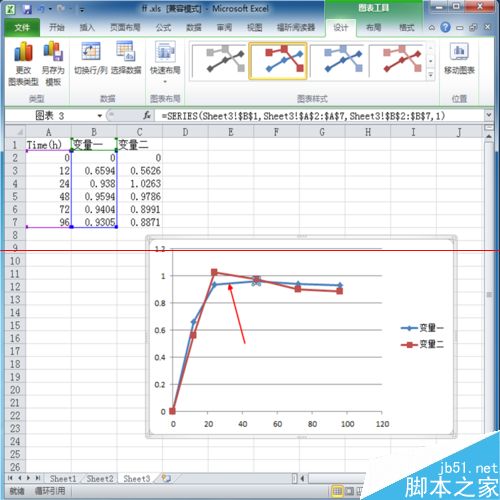Switch to the Review tab

pos(224,27)
